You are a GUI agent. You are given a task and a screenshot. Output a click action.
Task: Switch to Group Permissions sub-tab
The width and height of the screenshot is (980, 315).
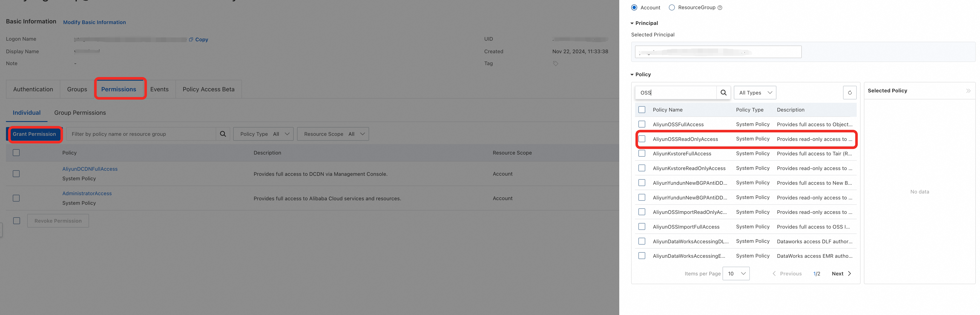[x=80, y=113]
